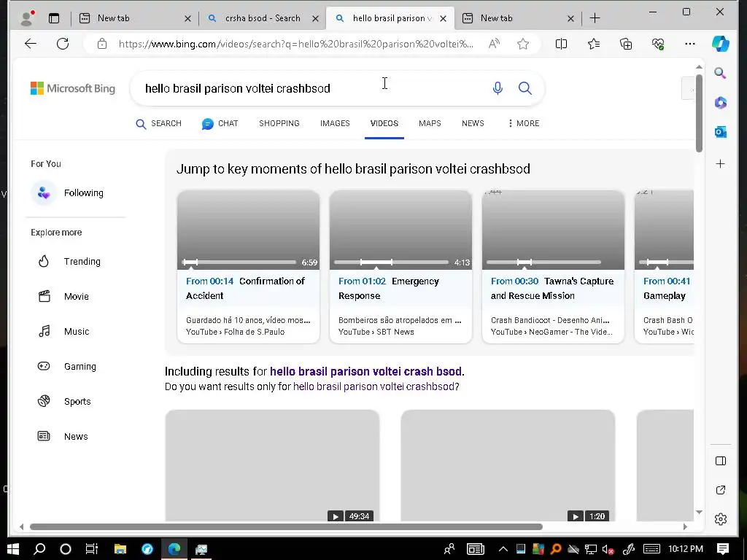Screen dimensions: 747x560
Task: Open Settings and more ellipsis menu
Action: point(690,44)
